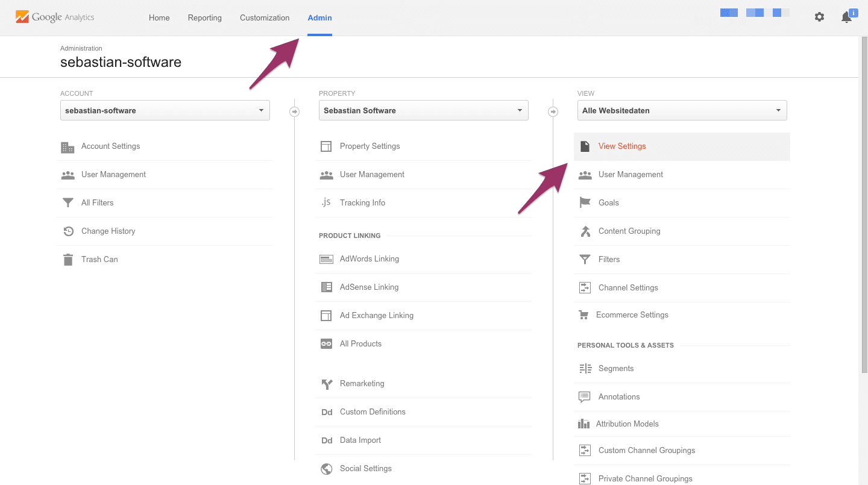Click the Property Settings layout icon
This screenshot has height=485, width=868.
pos(326,146)
